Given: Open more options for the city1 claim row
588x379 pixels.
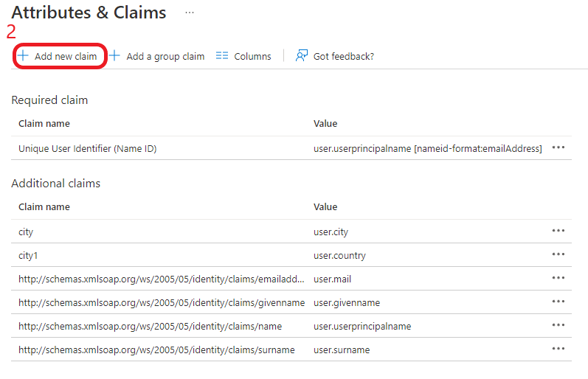Looking at the screenshot, I should pyautogui.click(x=558, y=254).
